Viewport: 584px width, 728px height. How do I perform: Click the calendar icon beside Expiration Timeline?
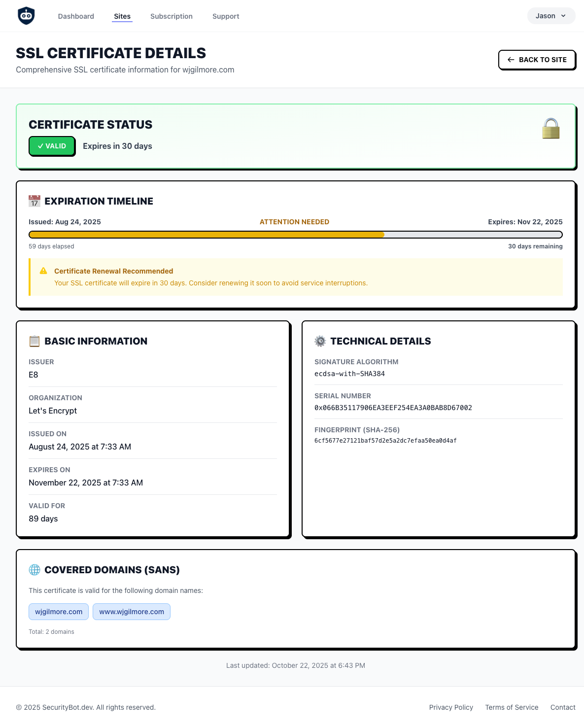pyautogui.click(x=34, y=201)
